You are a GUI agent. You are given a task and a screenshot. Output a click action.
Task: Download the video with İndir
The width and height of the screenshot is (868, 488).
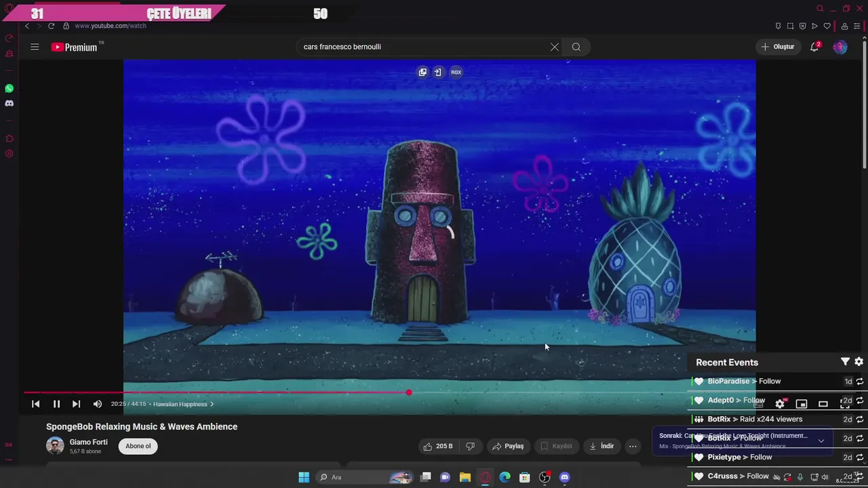click(x=601, y=446)
